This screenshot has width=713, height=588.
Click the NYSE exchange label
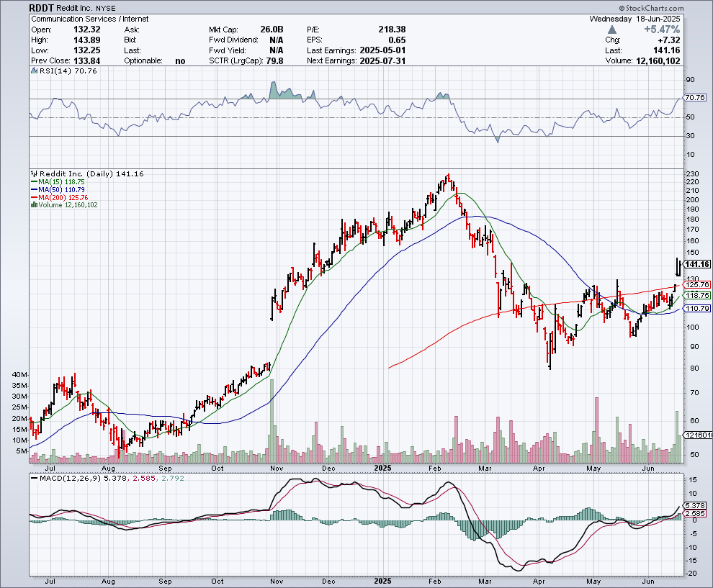pyautogui.click(x=106, y=9)
